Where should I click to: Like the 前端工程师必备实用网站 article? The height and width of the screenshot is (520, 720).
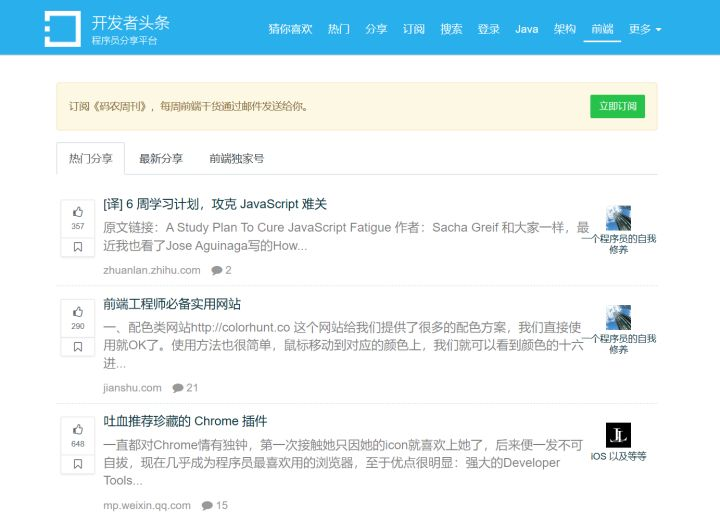(78, 312)
